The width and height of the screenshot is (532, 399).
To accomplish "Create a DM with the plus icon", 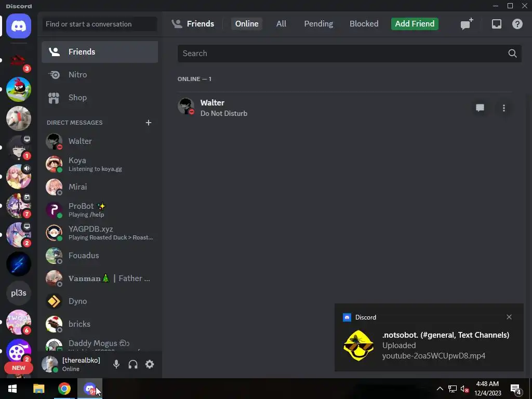I will [x=148, y=123].
